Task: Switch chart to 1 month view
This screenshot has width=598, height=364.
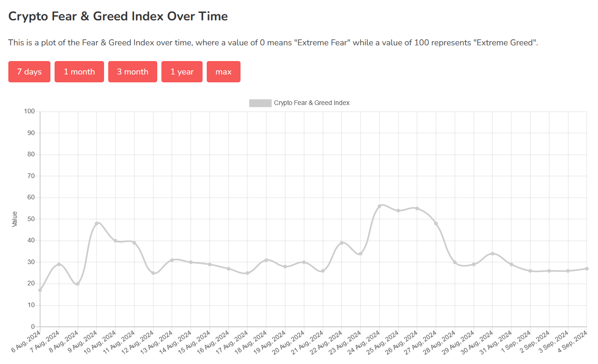Action: [x=79, y=72]
